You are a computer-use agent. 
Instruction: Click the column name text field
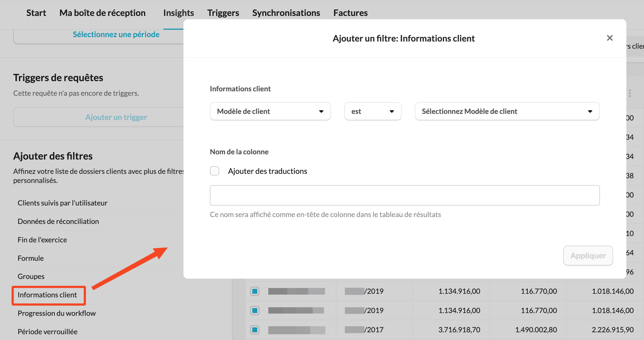point(405,195)
